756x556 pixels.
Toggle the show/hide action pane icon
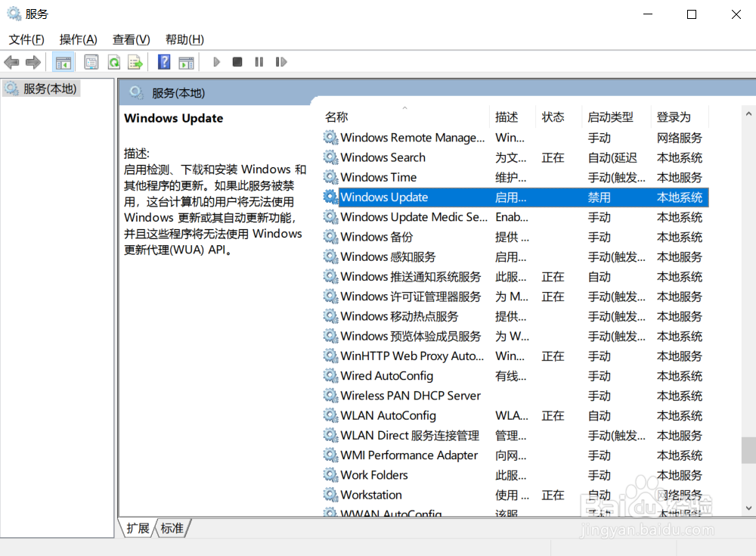186,62
